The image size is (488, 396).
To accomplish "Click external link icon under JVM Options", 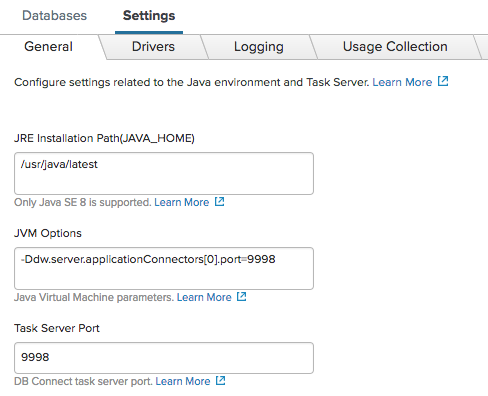I will click(242, 296).
